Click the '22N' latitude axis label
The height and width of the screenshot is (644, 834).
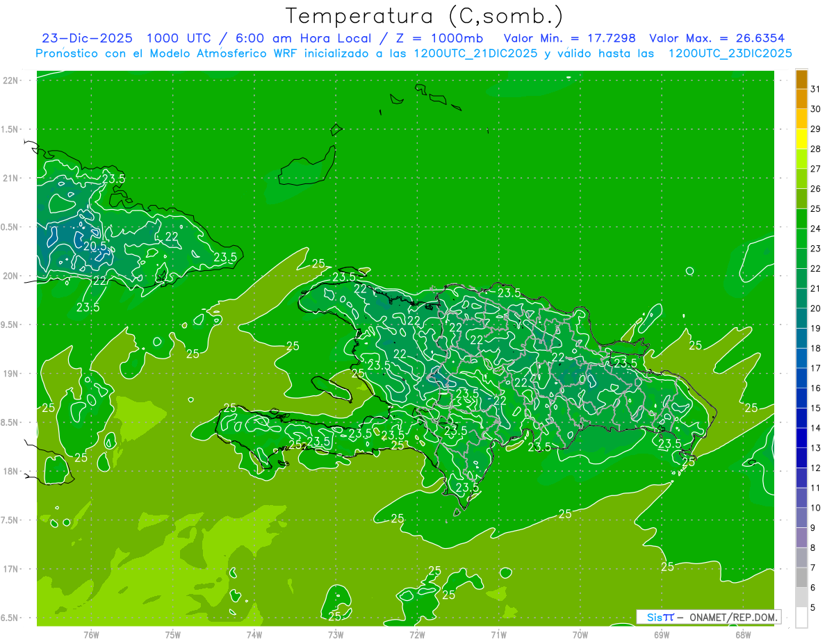point(10,81)
